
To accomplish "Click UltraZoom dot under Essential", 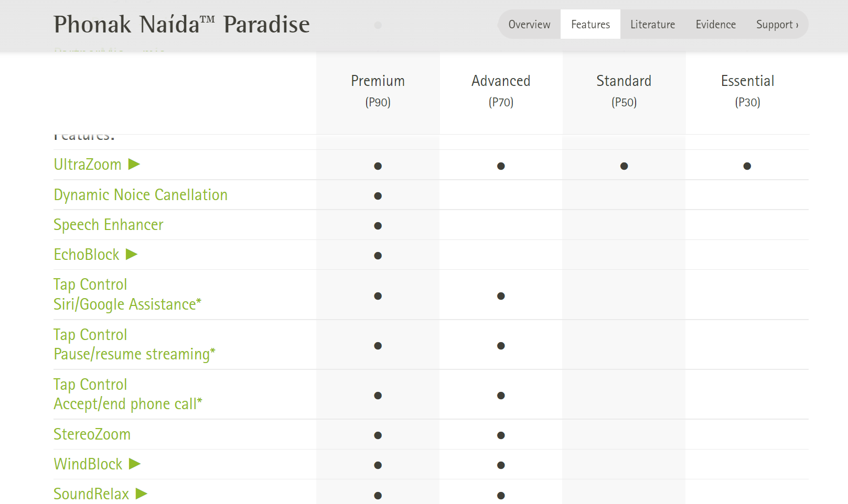I will pyautogui.click(x=747, y=166).
